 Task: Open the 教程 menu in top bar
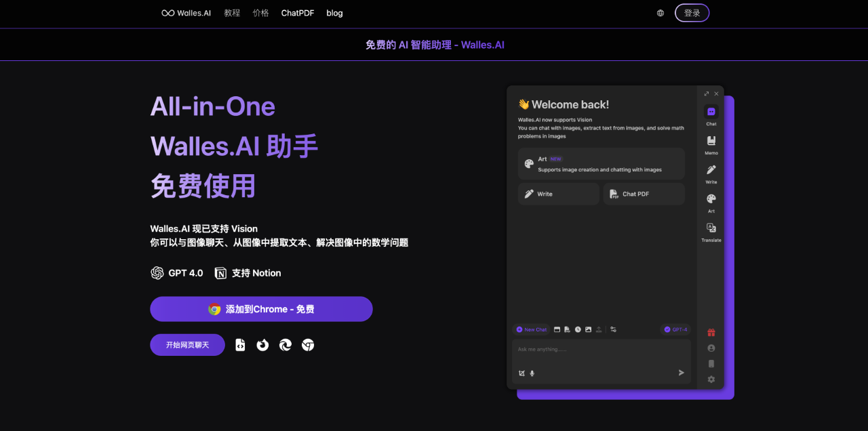[232, 13]
